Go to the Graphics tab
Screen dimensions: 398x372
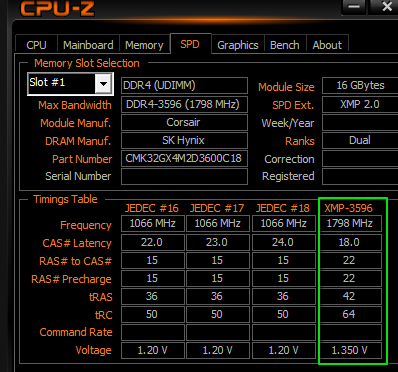click(238, 45)
